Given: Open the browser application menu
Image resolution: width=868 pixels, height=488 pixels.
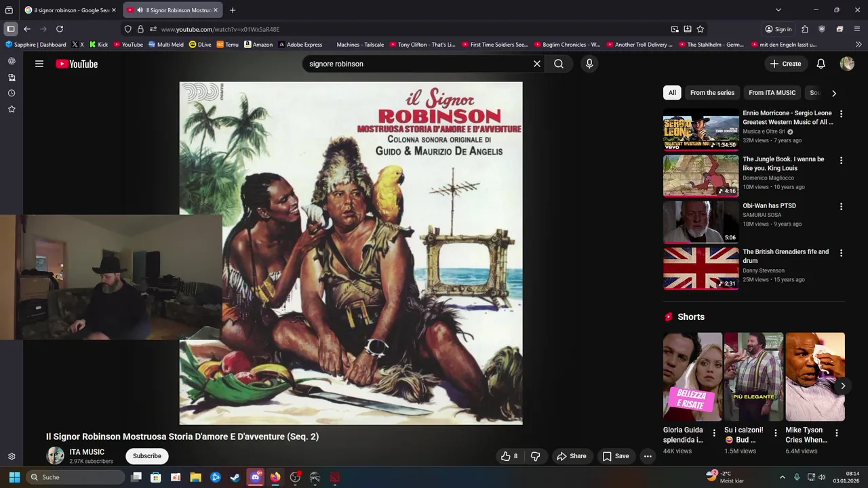Looking at the screenshot, I should click(857, 29).
